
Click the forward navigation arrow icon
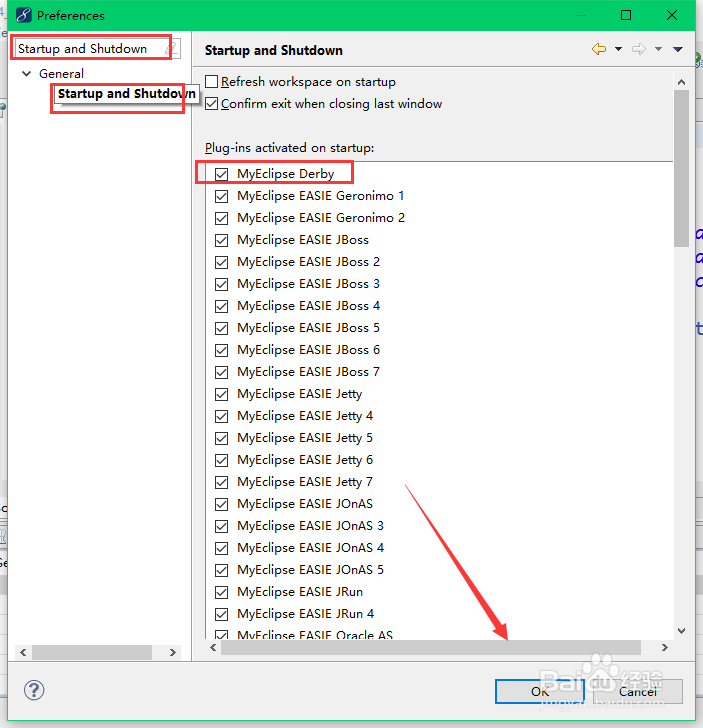pos(639,49)
